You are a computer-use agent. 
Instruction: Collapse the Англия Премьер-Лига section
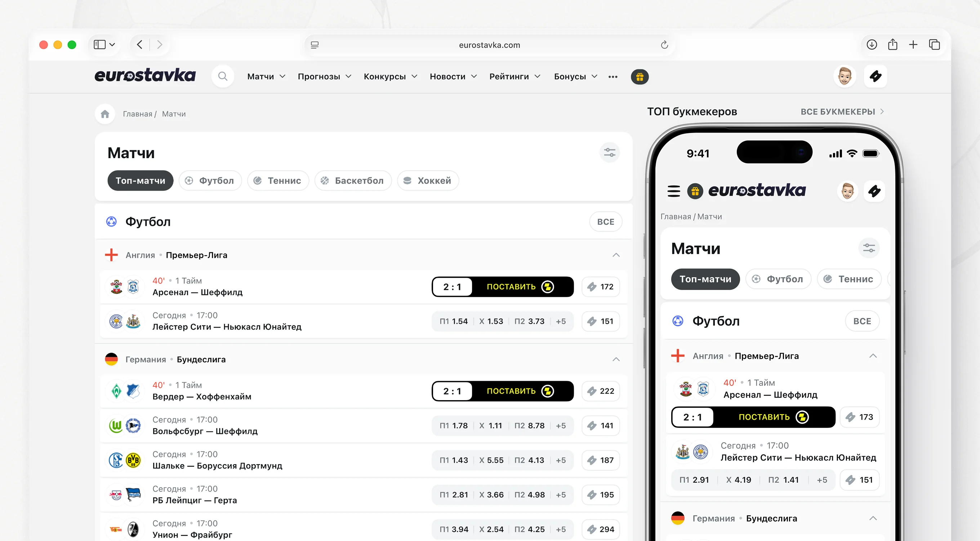click(616, 255)
